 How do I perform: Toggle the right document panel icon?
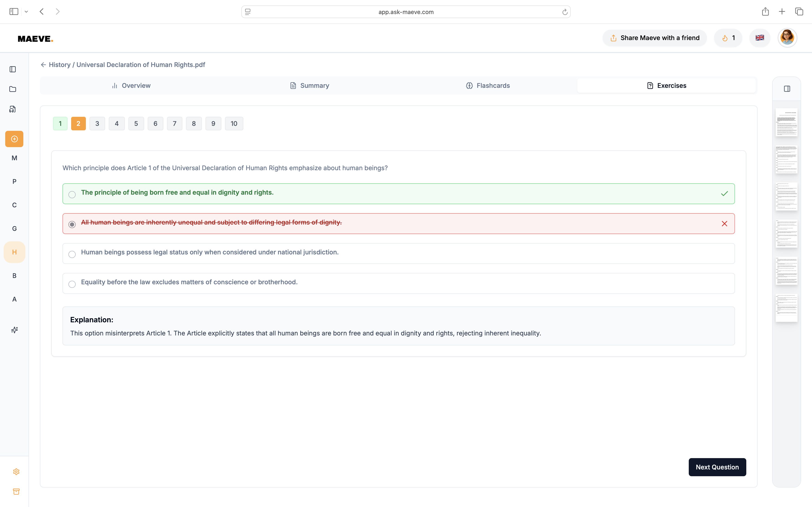coord(787,89)
